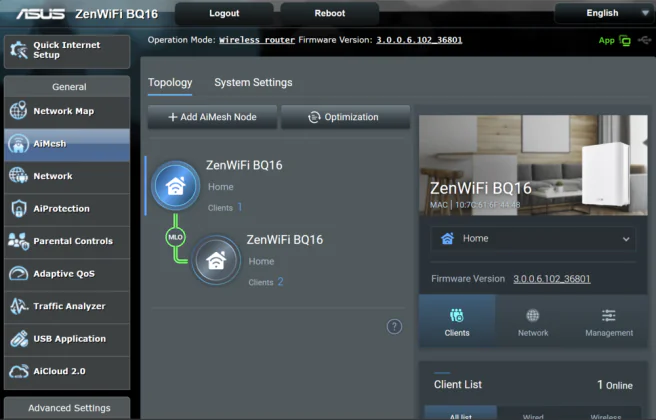Open AiCloud 2.0 page
Screen dimensions: 656x420
pos(67,372)
